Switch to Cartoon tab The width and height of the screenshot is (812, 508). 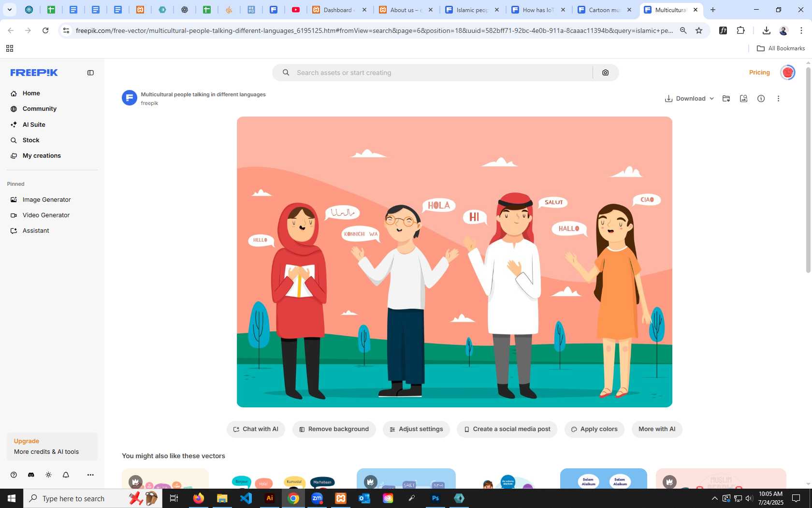point(605,10)
